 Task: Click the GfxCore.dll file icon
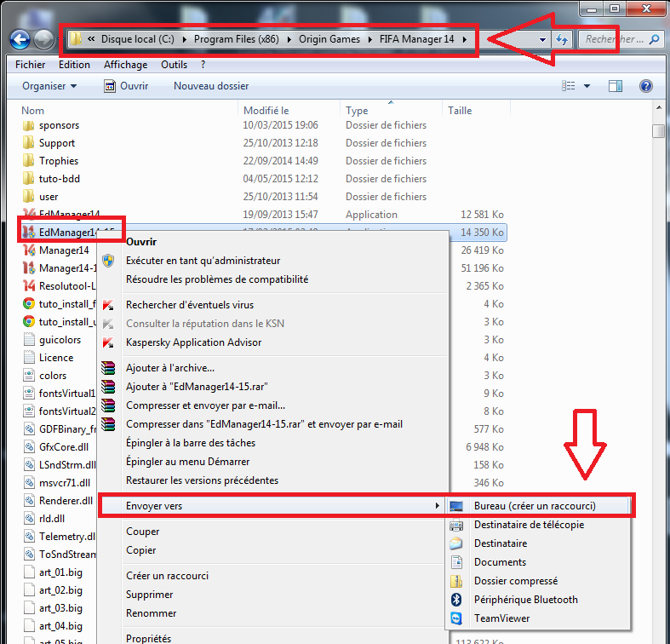point(29,447)
